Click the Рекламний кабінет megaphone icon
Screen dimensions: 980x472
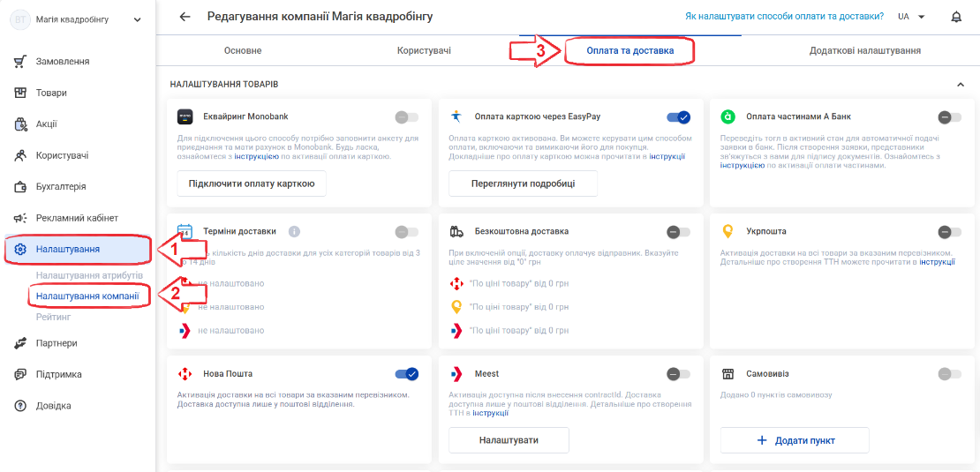click(x=20, y=218)
